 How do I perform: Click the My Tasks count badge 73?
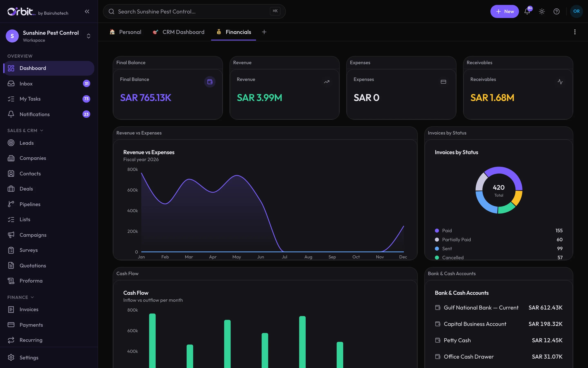pyautogui.click(x=86, y=99)
